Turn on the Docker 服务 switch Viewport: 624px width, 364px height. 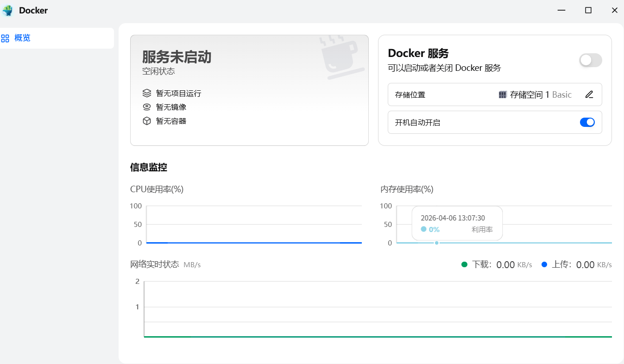click(x=590, y=60)
